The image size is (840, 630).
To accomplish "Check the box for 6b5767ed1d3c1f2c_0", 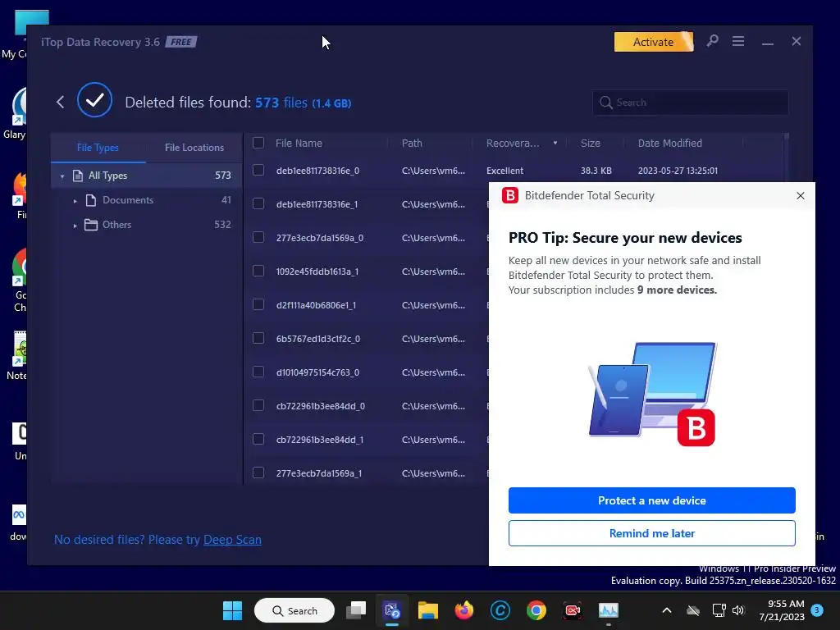I will (258, 338).
